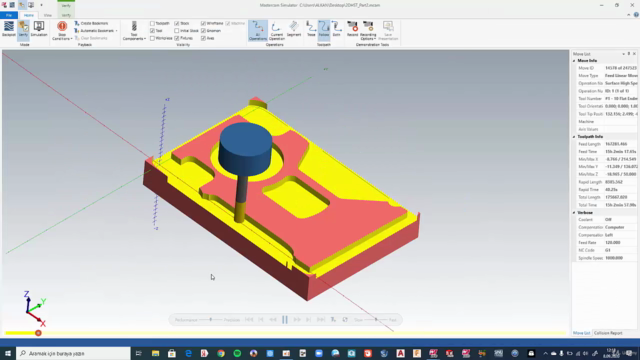Open Windows Start menu
The height and width of the screenshot is (360, 640).
pyautogui.click(x=8, y=353)
